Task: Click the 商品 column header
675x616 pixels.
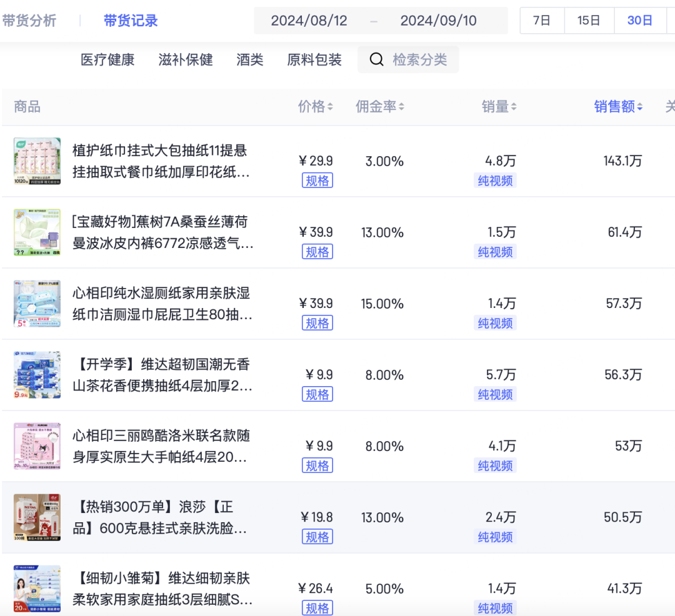Action: [x=27, y=107]
